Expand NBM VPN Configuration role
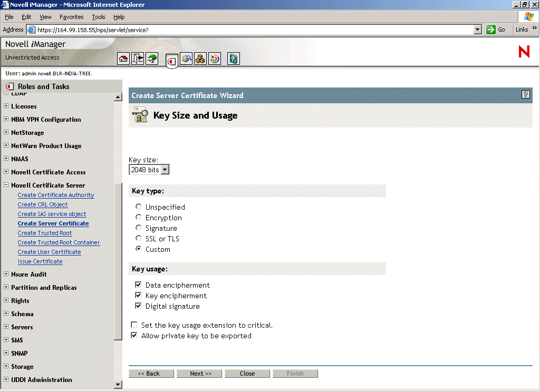 coord(6,119)
